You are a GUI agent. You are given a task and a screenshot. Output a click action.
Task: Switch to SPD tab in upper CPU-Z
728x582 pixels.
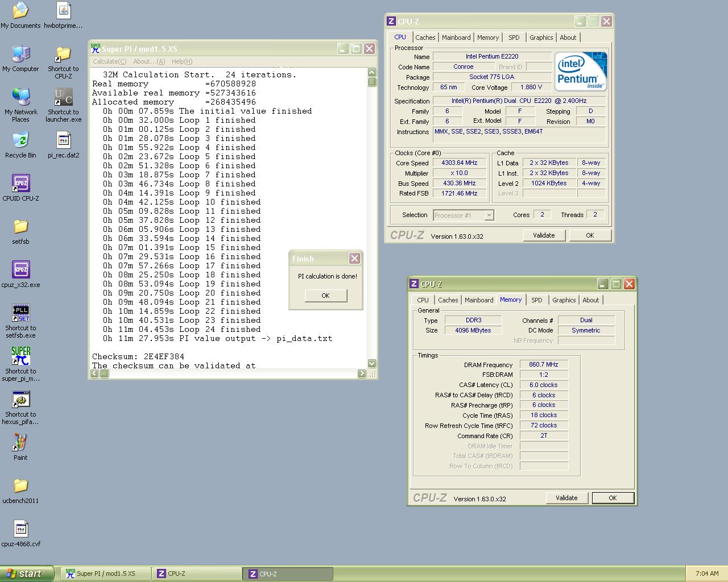click(514, 38)
